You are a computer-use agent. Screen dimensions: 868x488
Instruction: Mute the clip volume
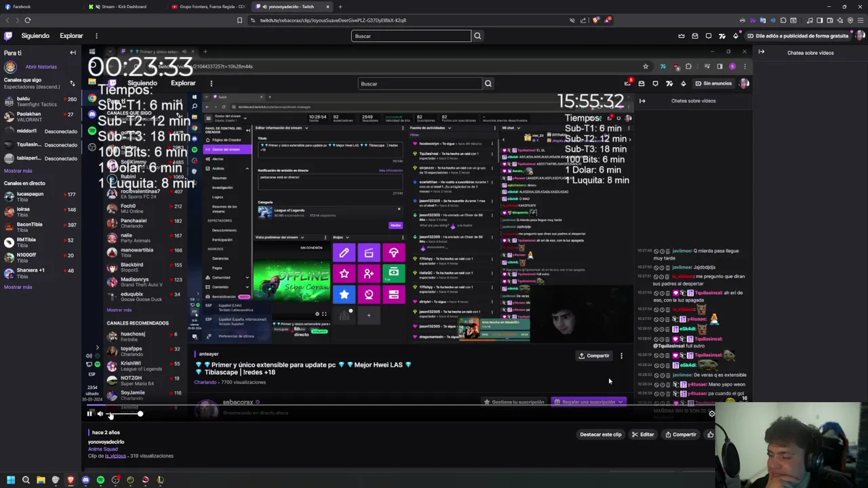(100, 414)
